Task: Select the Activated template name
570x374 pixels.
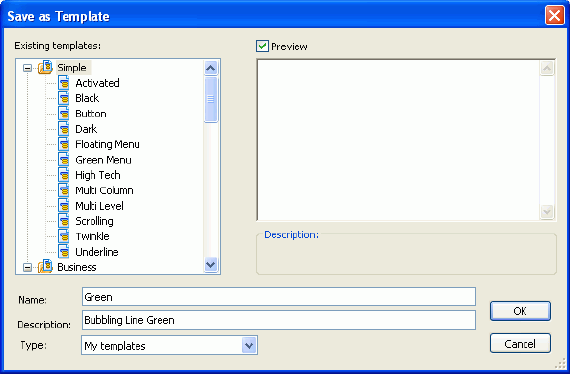Action: (x=97, y=83)
